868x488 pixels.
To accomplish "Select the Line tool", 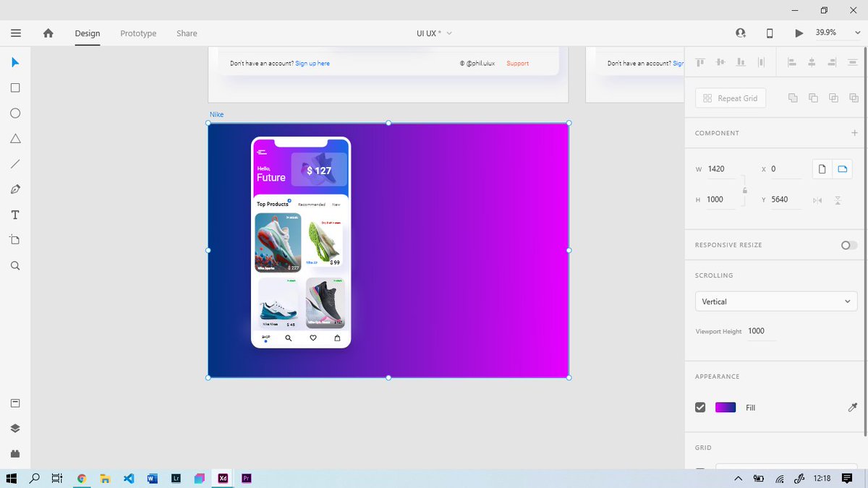I will [15, 164].
